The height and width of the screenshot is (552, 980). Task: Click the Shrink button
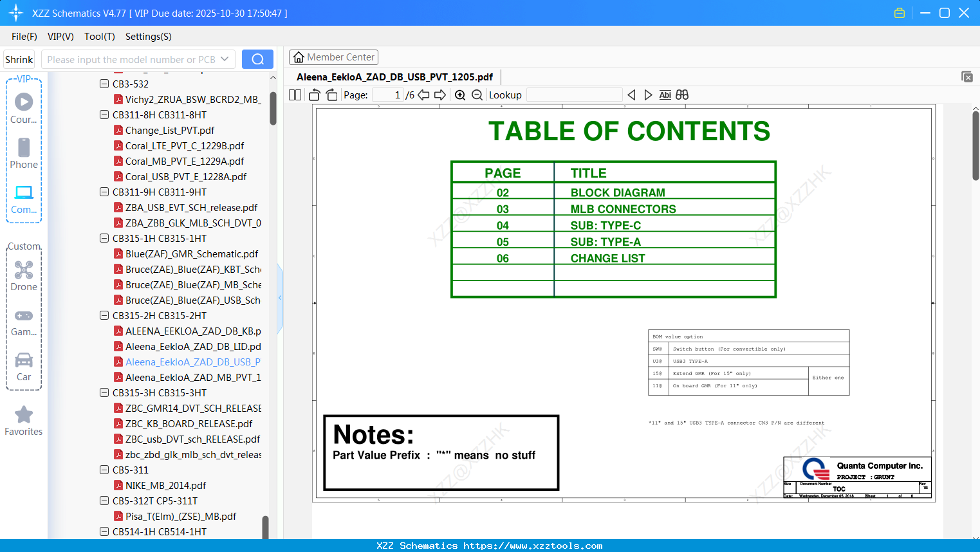[x=19, y=59]
